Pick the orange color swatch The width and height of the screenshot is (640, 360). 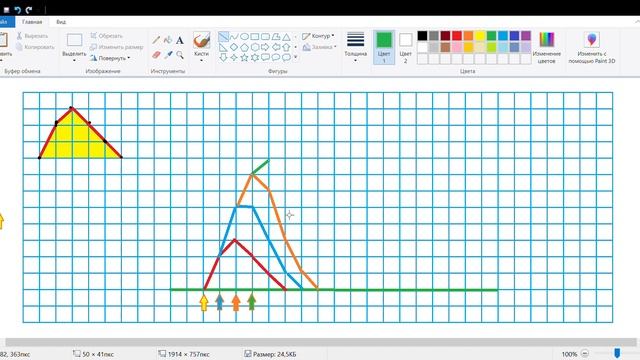pyautogui.click(x=469, y=36)
